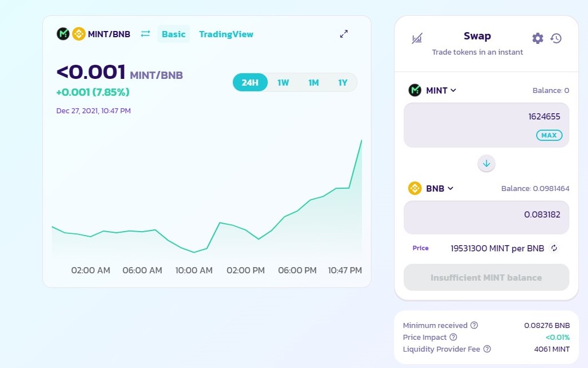
Task: Show Minimum received help tooltip icon
Action: [474, 325]
